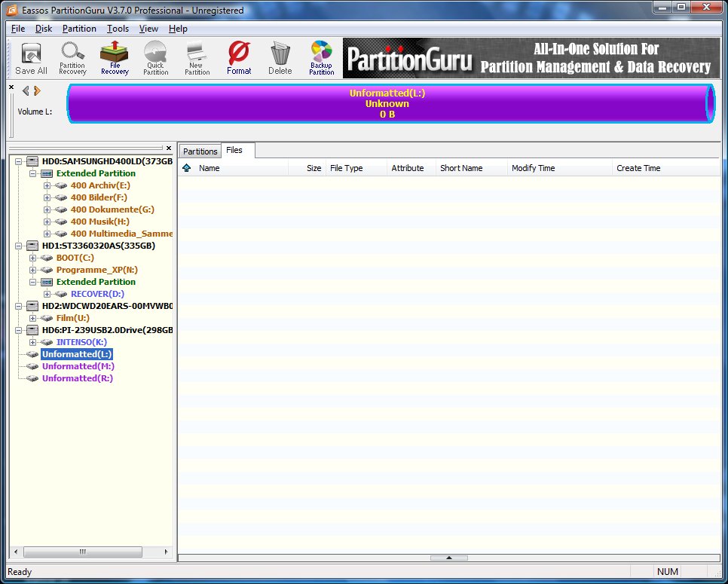This screenshot has width=728, height=584.
Task: Close the tree panel with its x button
Action: (169, 148)
